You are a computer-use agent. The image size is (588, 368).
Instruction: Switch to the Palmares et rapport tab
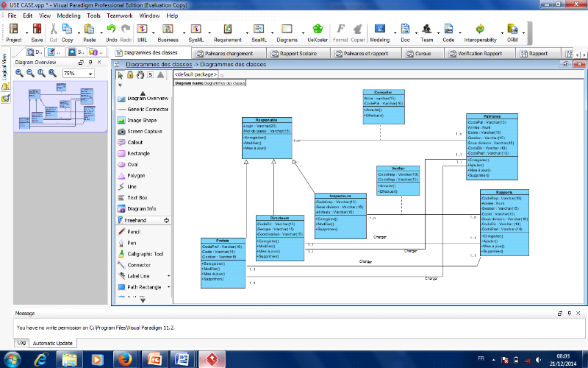367,53
